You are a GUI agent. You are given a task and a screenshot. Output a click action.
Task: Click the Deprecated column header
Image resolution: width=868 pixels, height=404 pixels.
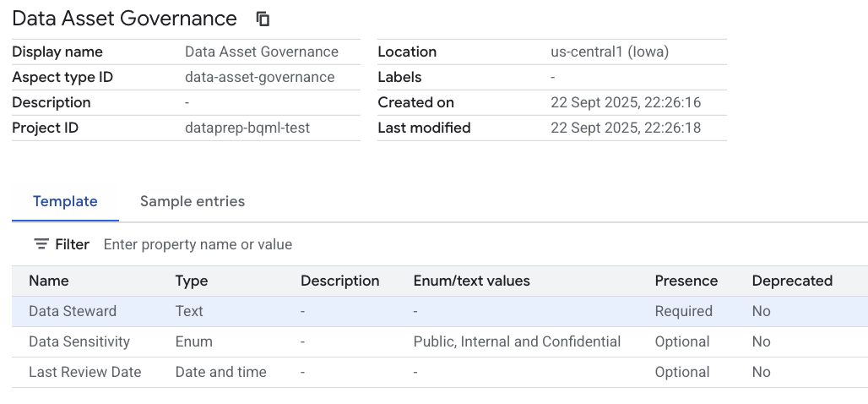click(x=792, y=281)
